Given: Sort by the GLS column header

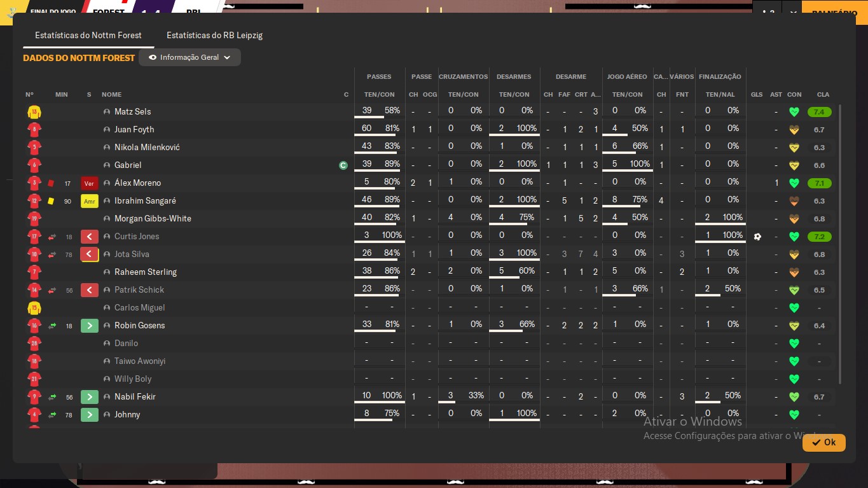Looking at the screenshot, I should pyautogui.click(x=757, y=95).
